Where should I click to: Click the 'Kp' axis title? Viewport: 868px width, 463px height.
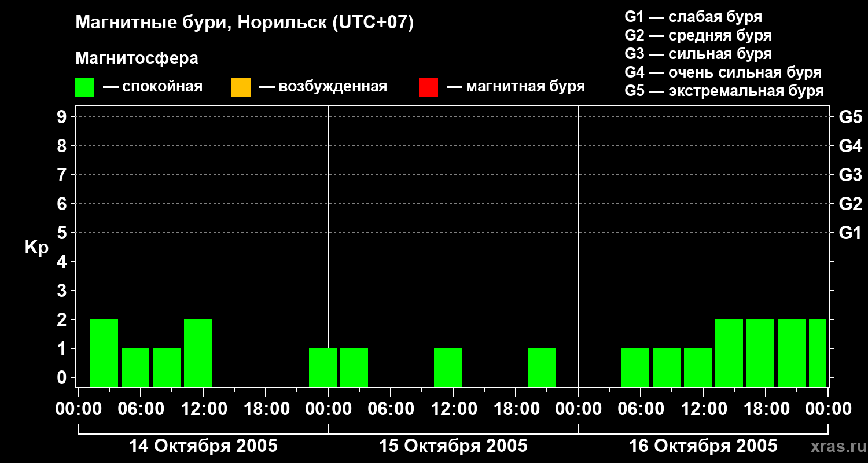(x=36, y=248)
